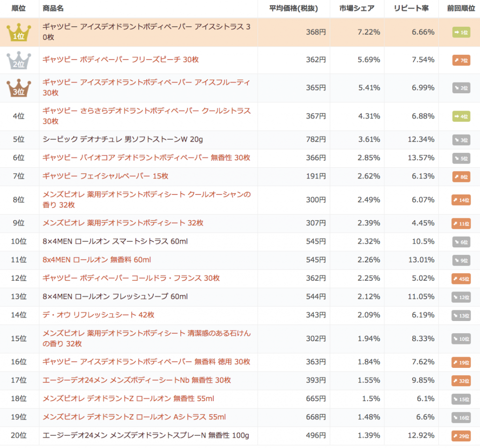Open the ギャツビー ボディペーパー フリーズピーチ 30枚 link

(x=120, y=60)
